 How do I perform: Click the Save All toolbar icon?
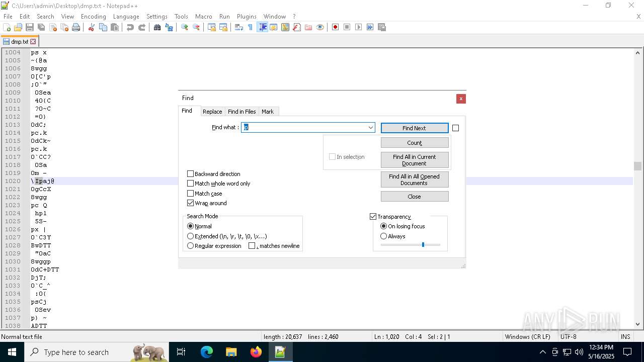tap(41, 27)
